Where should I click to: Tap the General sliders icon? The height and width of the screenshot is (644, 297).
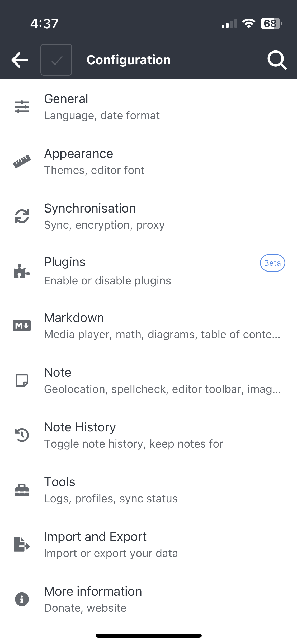click(22, 107)
